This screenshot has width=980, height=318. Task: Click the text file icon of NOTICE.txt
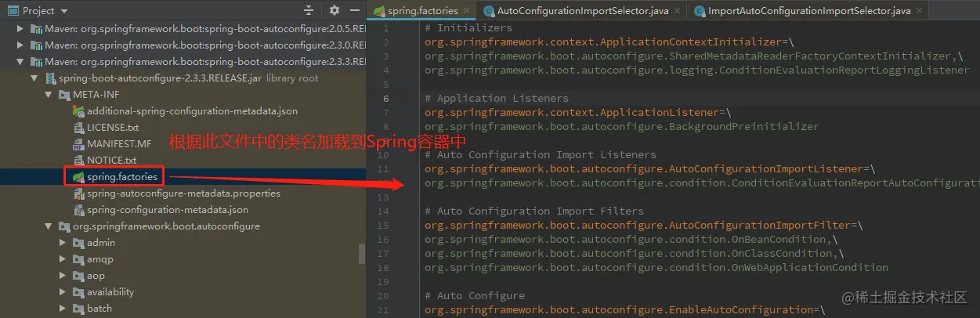pyautogui.click(x=78, y=160)
